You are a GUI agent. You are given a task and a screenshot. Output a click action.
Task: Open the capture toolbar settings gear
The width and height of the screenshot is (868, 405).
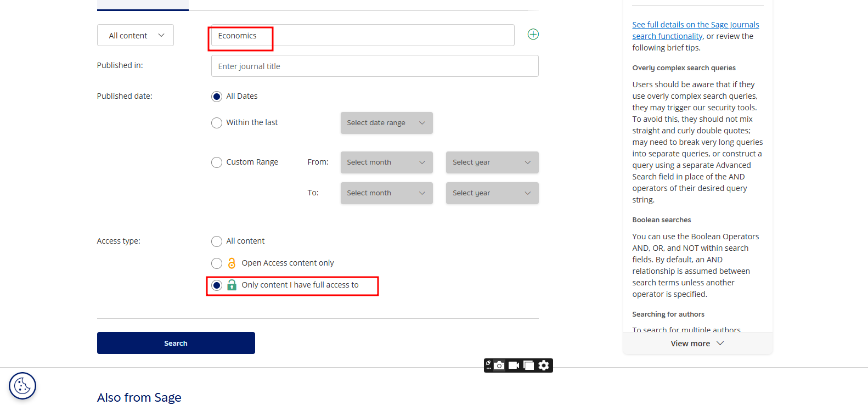[544, 365]
